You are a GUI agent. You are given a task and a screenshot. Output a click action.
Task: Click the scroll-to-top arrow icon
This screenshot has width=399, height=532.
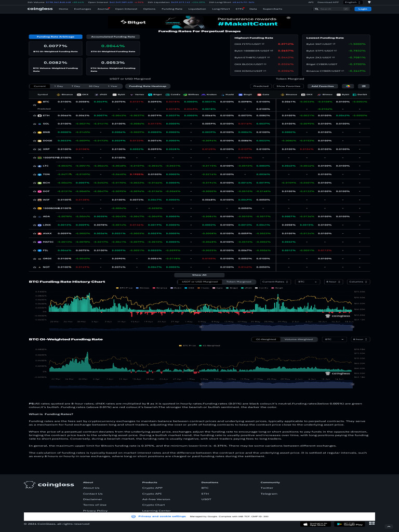pos(389,527)
